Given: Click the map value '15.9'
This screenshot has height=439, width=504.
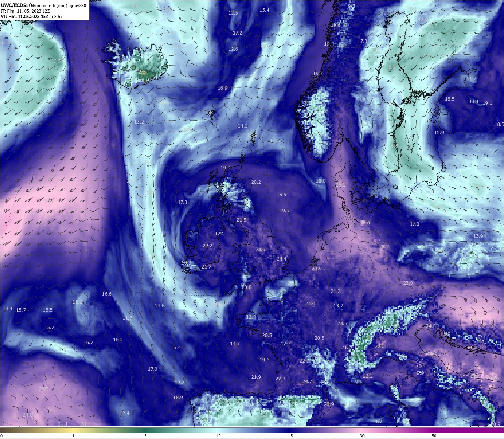Looking at the screenshot, I should coord(439,133).
